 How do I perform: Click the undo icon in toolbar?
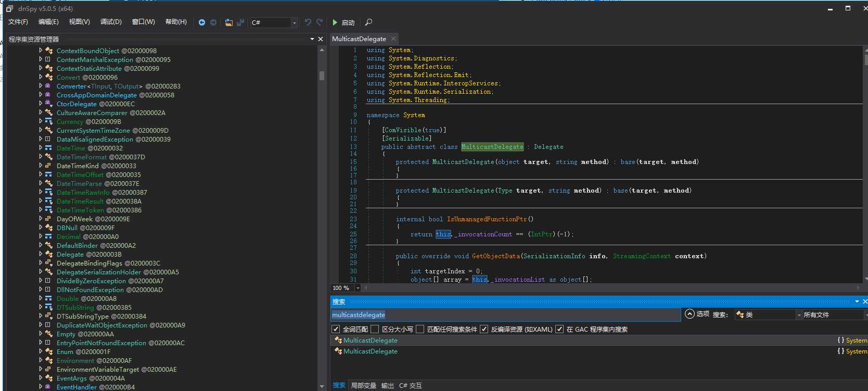(308, 22)
